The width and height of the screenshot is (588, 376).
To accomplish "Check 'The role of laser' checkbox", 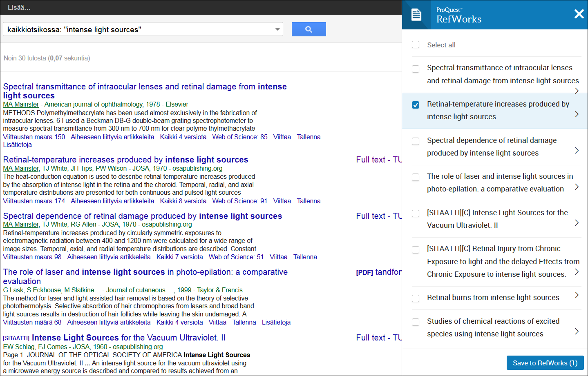I will click(x=416, y=177).
